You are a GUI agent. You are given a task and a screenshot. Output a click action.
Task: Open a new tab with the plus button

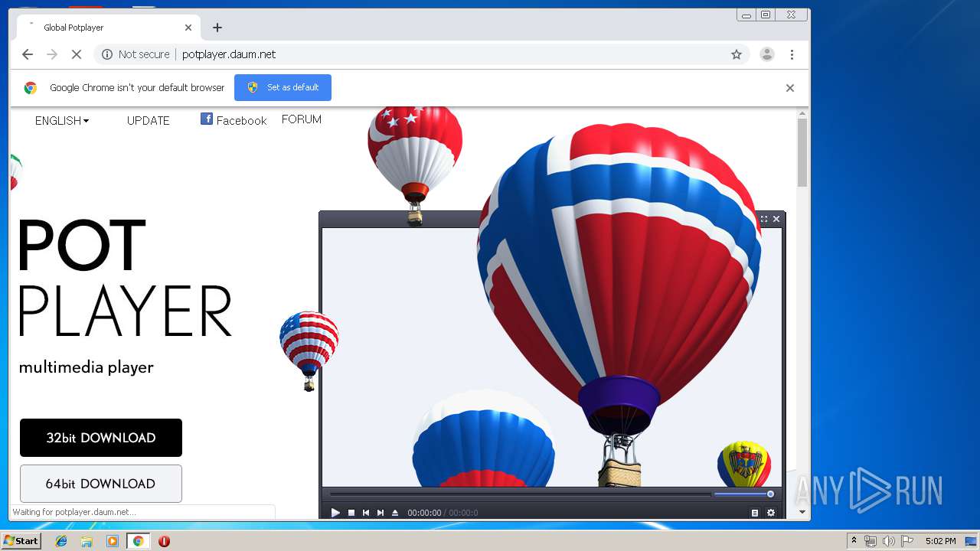[217, 28]
